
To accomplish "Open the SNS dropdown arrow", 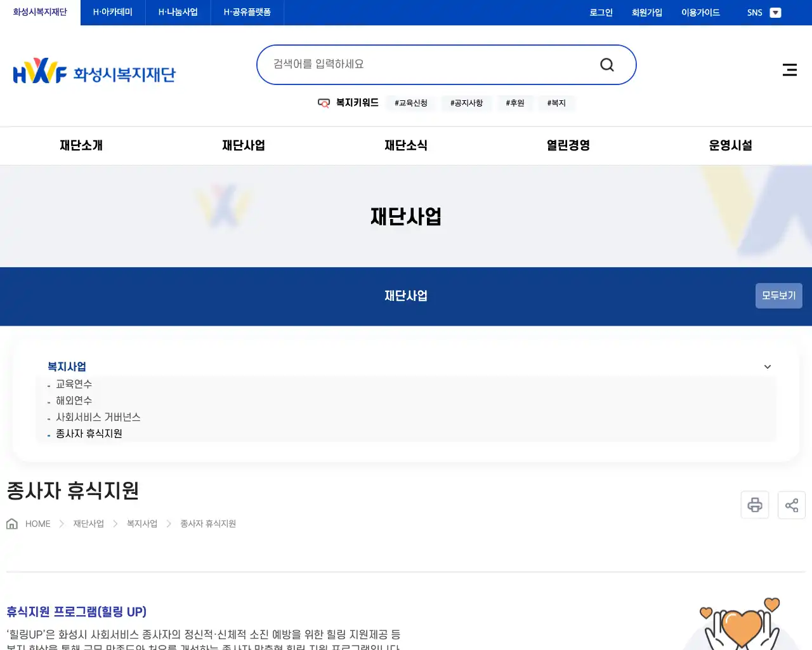I will [x=775, y=12].
